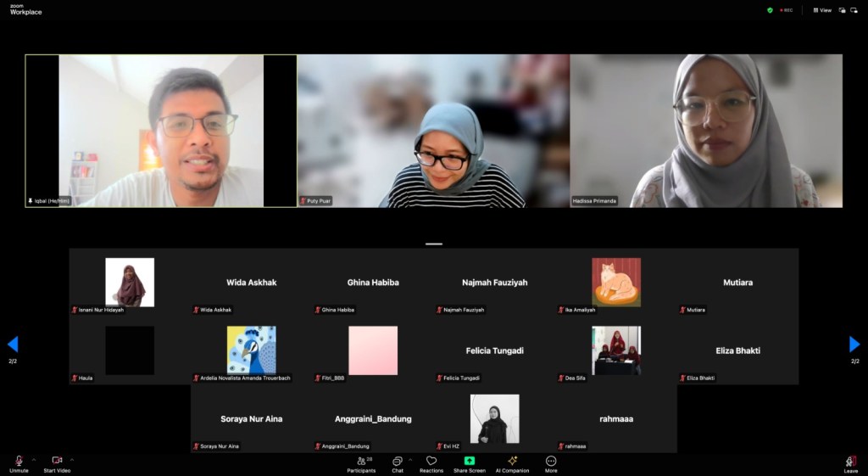Go to previous participant page using left arrow

pyautogui.click(x=13, y=344)
